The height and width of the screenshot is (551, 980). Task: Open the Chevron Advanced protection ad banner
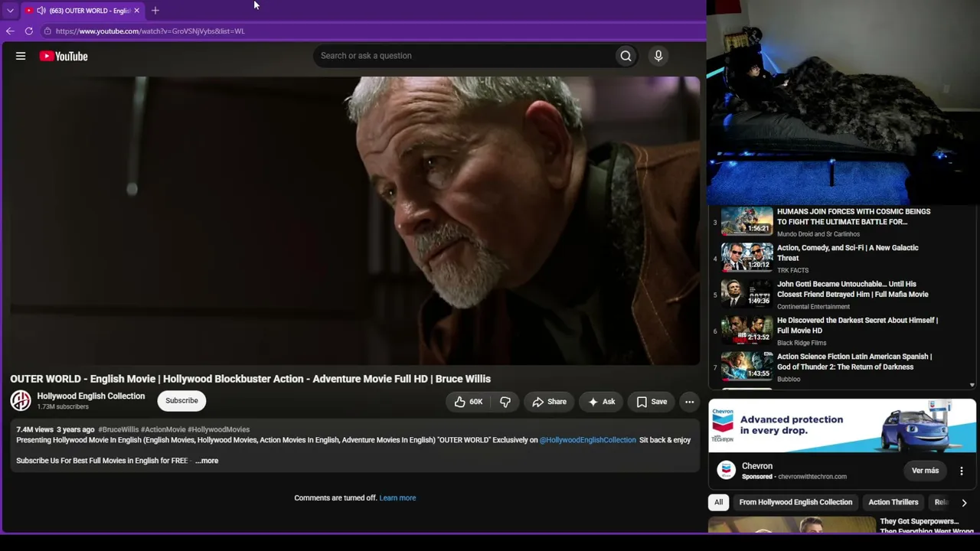pyautogui.click(x=842, y=426)
